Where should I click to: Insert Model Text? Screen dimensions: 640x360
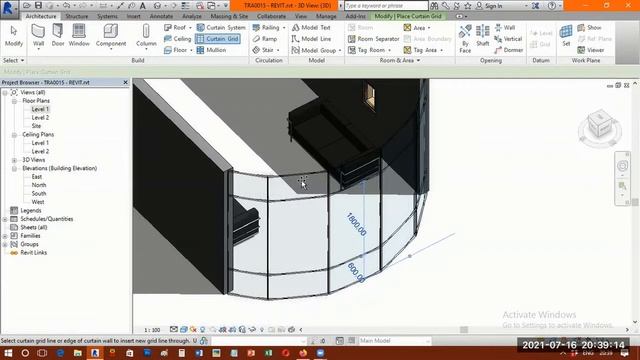311,27
